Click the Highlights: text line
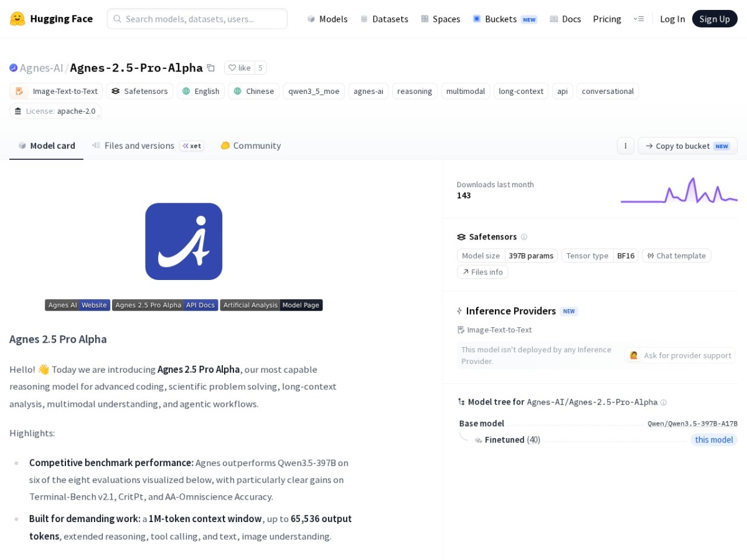Screen dimensions: 747x560 (32, 433)
